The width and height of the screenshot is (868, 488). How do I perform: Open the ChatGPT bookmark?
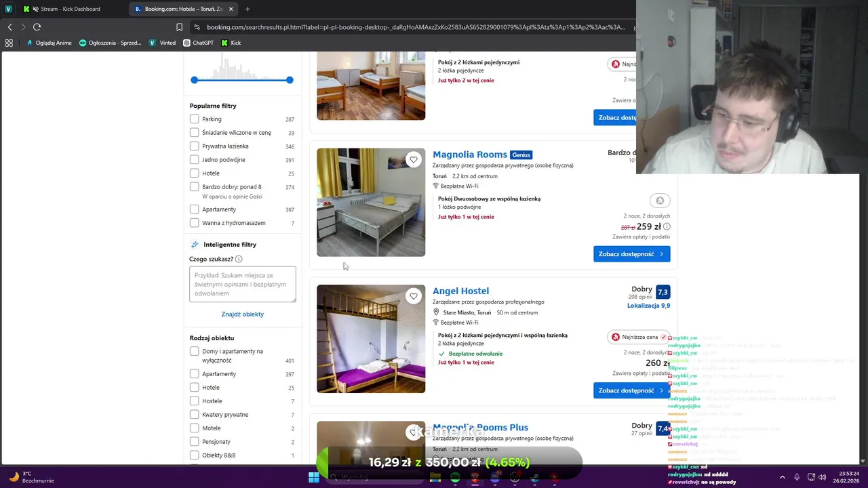[x=198, y=43]
